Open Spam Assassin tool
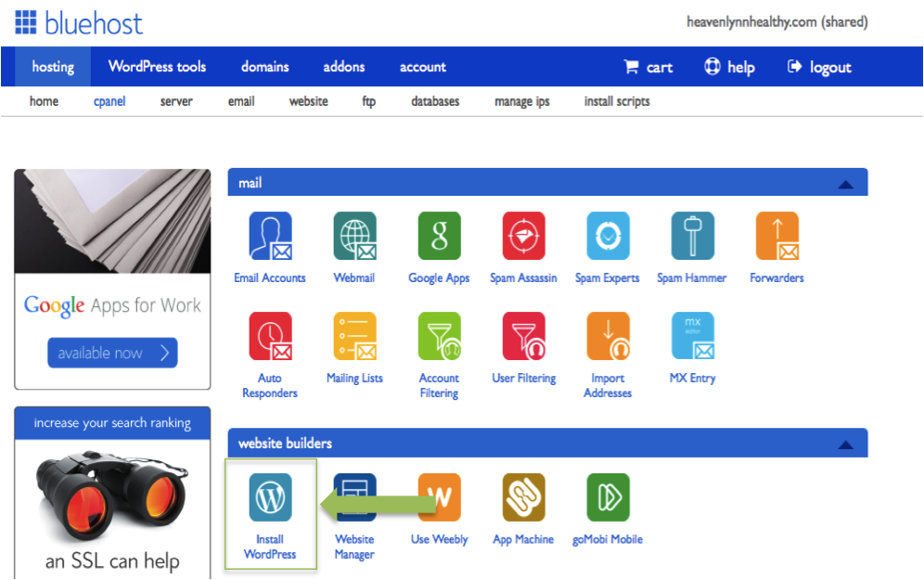The height and width of the screenshot is (580, 924). (523, 237)
